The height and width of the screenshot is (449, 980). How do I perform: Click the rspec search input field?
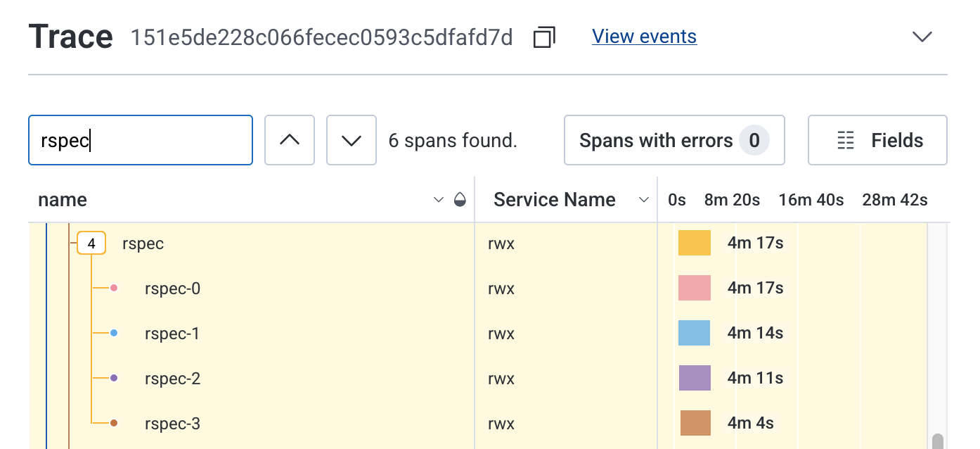141,140
